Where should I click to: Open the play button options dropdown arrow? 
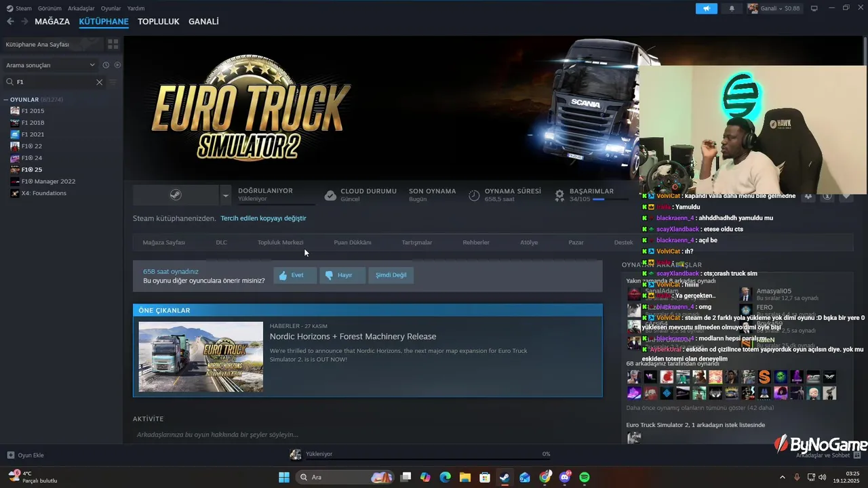pyautogui.click(x=226, y=195)
